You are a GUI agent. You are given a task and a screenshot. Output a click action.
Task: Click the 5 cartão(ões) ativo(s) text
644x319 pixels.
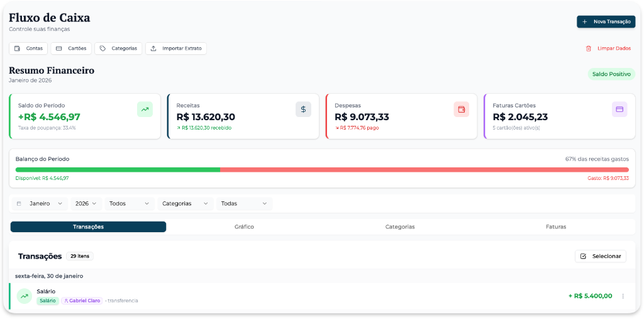tap(517, 128)
